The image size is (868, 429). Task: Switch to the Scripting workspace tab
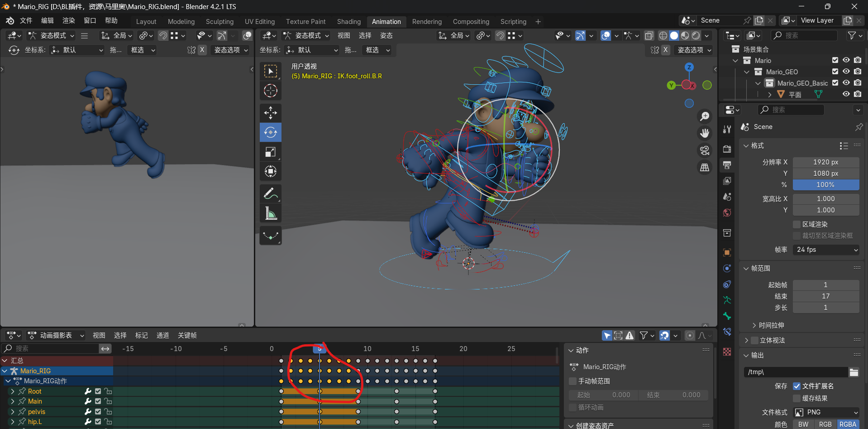tap(513, 21)
